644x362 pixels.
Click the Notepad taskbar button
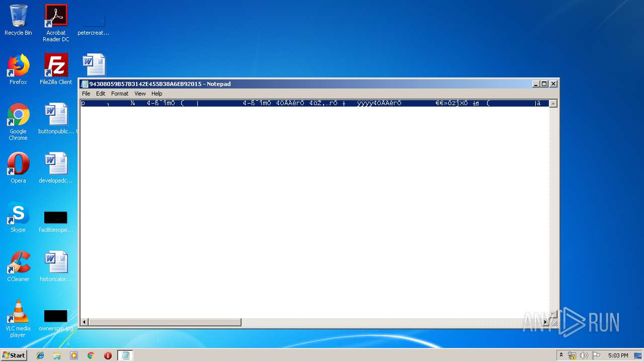pyautogui.click(x=125, y=355)
